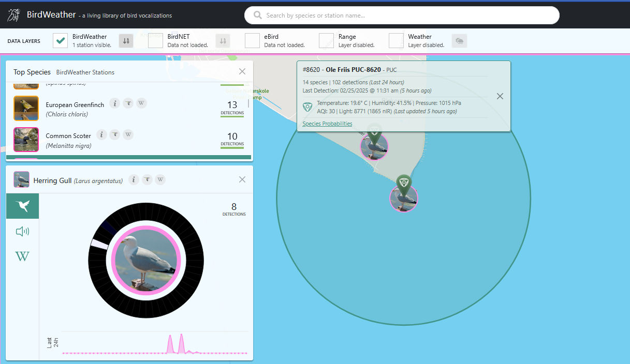Click "14 species | 102 detections" text

pos(335,82)
